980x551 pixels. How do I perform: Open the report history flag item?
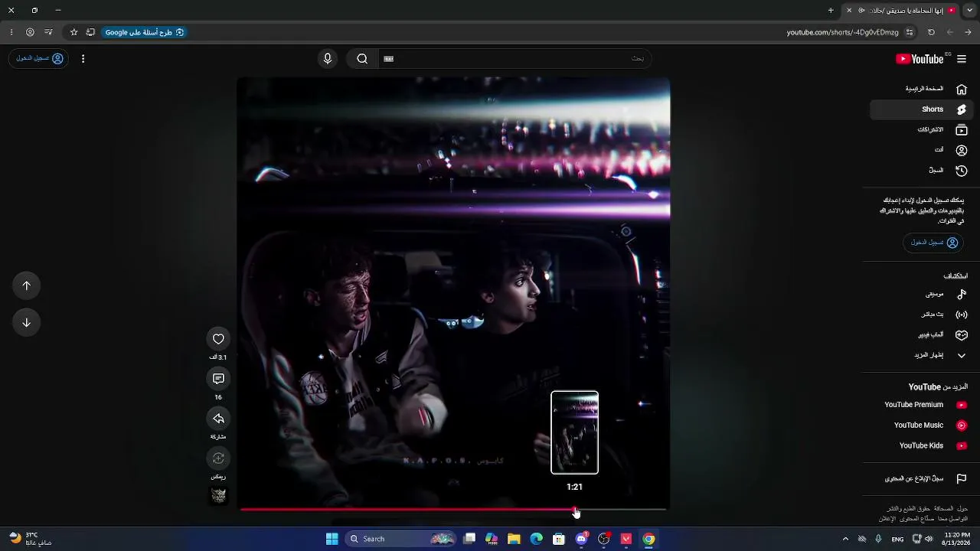922,479
